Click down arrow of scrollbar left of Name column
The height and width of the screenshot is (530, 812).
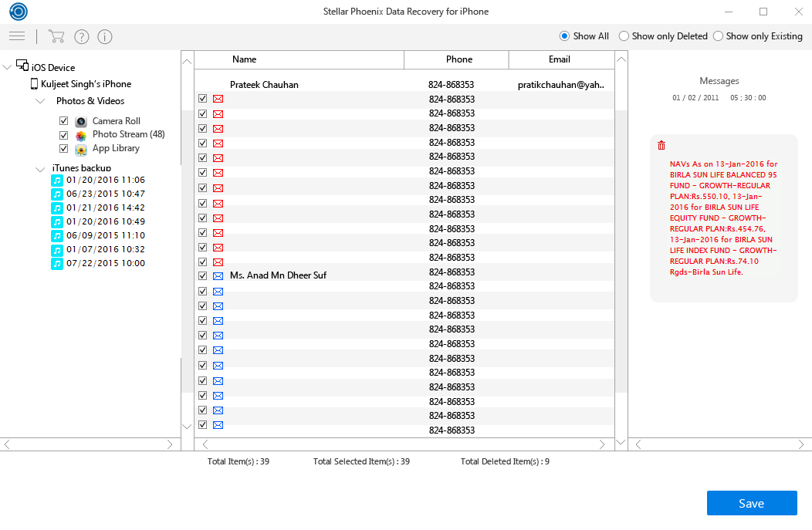coord(187,427)
